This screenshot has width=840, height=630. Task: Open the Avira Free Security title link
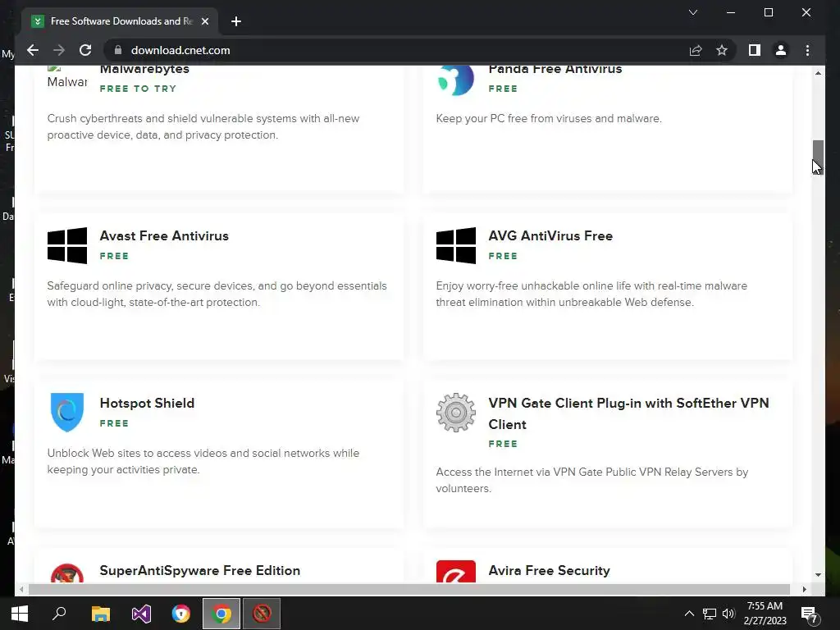coord(549,571)
